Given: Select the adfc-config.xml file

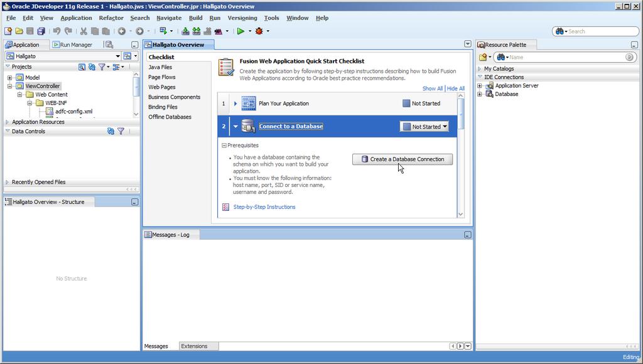Looking at the screenshot, I should [x=74, y=112].
